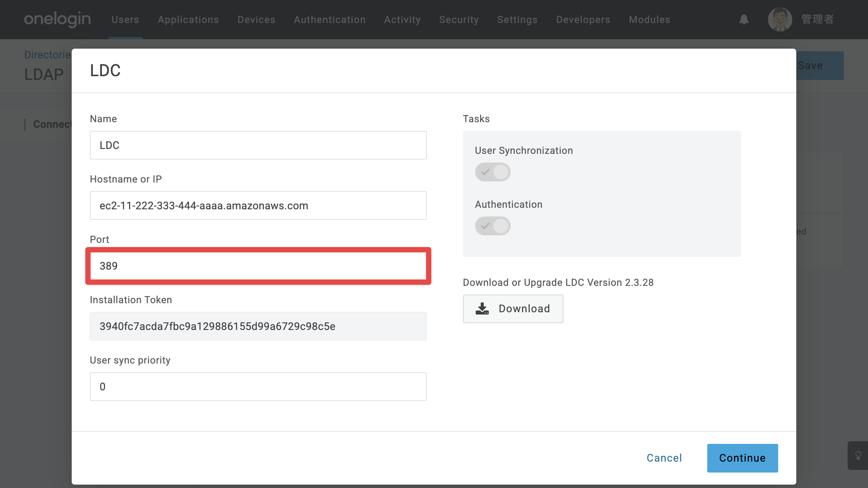
Task: Focus the Hostname or IP field
Action: pos(258,206)
